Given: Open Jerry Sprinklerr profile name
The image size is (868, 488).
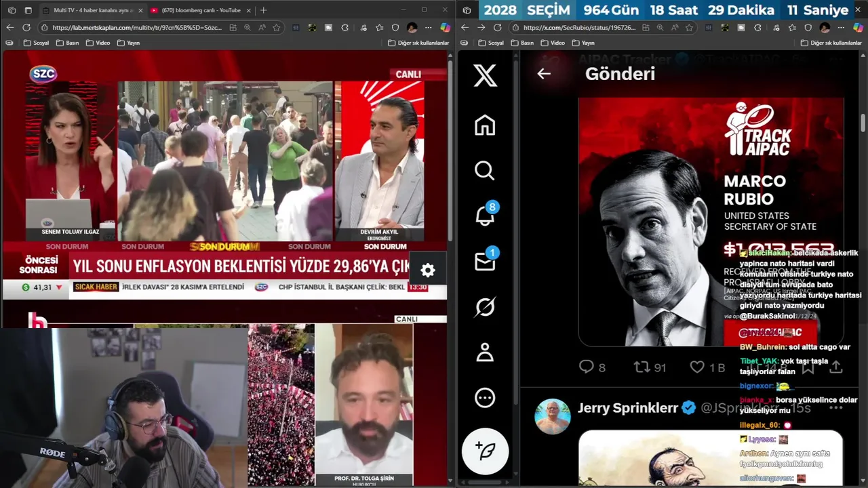Looking at the screenshot, I should tap(628, 408).
